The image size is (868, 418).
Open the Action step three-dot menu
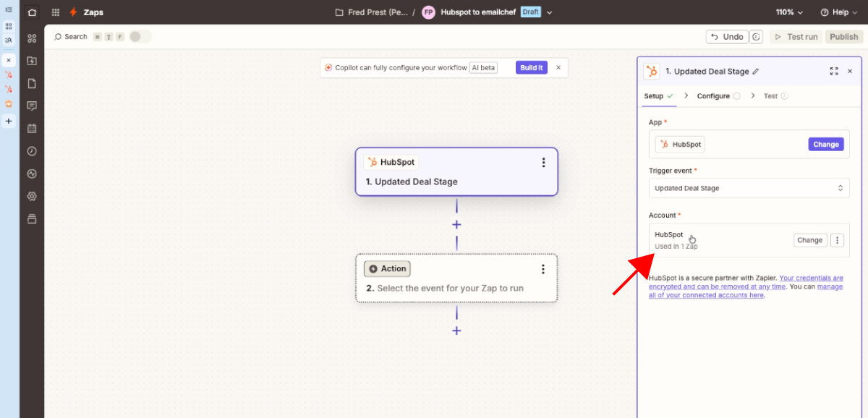click(x=543, y=269)
